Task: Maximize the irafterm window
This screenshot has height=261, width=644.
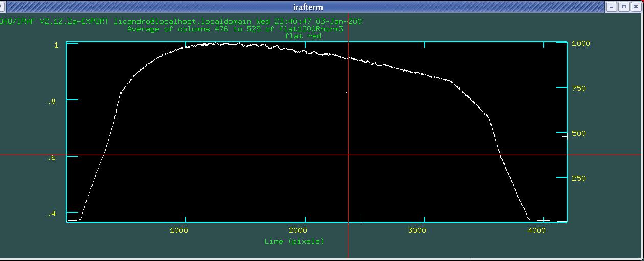Action: click(x=624, y=7)
